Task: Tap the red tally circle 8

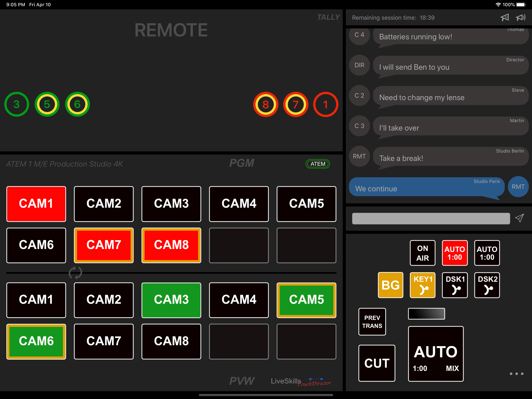Action: [266, 104]
